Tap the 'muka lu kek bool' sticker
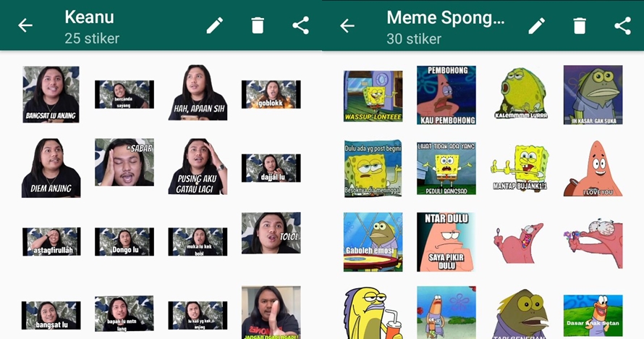This screenshot has height=339, width=644. (198, 242)
